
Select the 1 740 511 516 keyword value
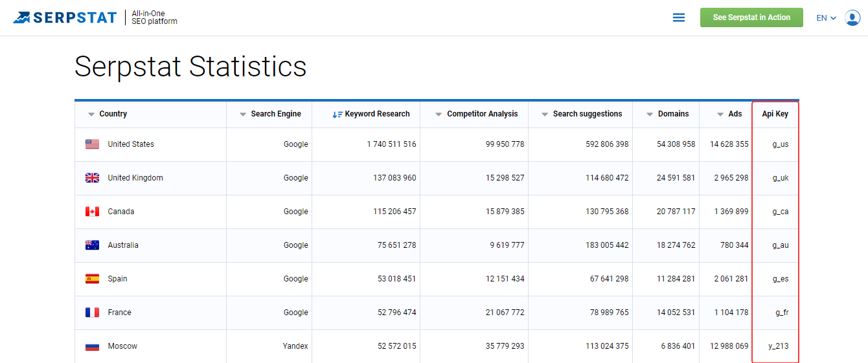coord(391,144)
